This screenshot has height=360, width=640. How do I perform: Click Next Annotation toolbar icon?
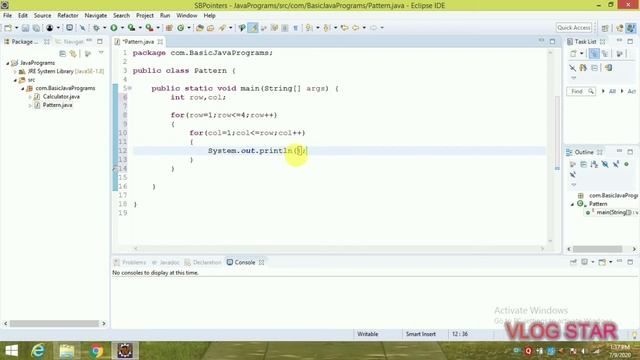point(309,28)
